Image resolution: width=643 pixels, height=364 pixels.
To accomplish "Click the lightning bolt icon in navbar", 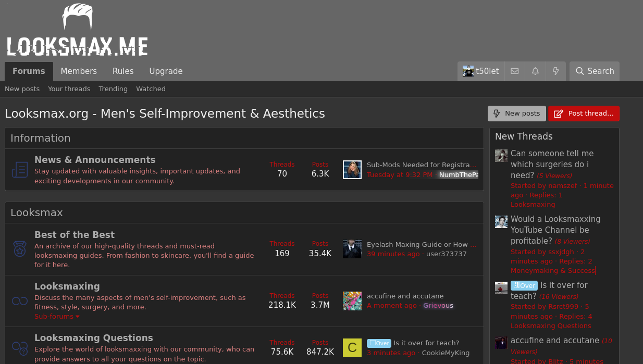I will tap(555, 71).
